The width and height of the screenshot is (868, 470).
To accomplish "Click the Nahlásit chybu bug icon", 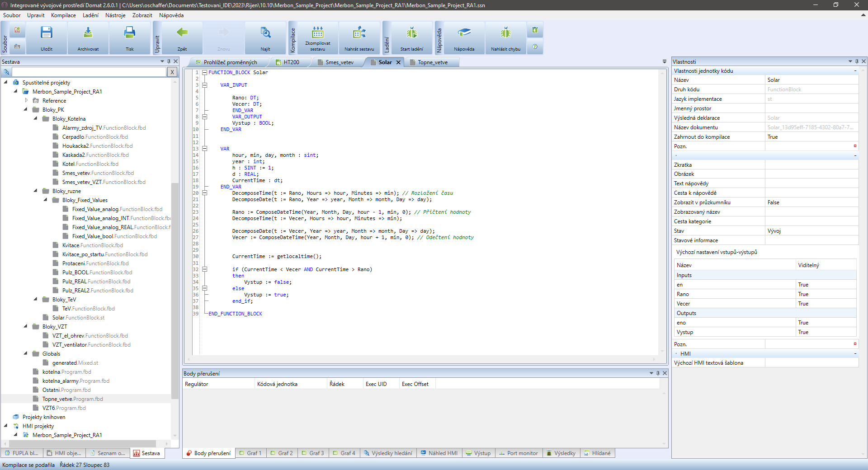I will coord(505,33).
